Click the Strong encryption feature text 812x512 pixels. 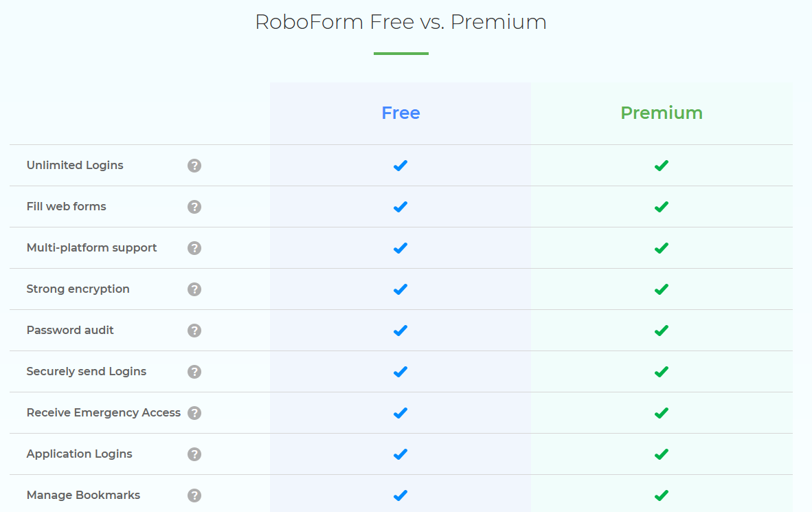pyautogui.click(x=78, y=289)
